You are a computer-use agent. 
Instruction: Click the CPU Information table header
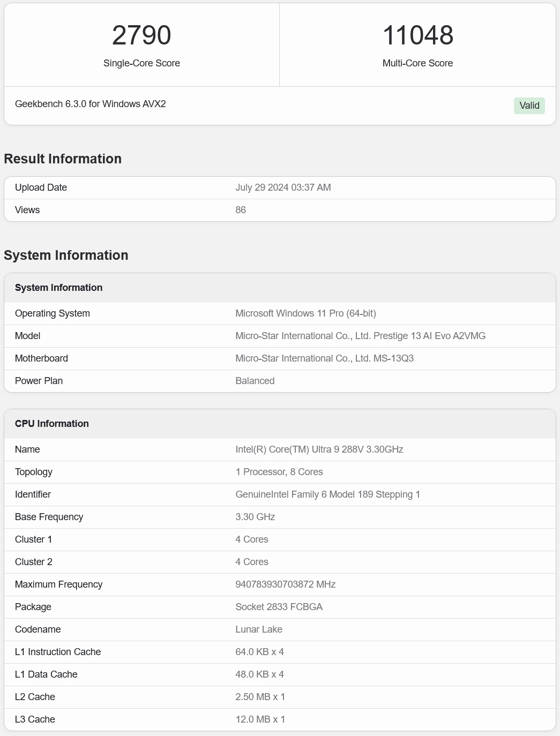click(52, 424)
